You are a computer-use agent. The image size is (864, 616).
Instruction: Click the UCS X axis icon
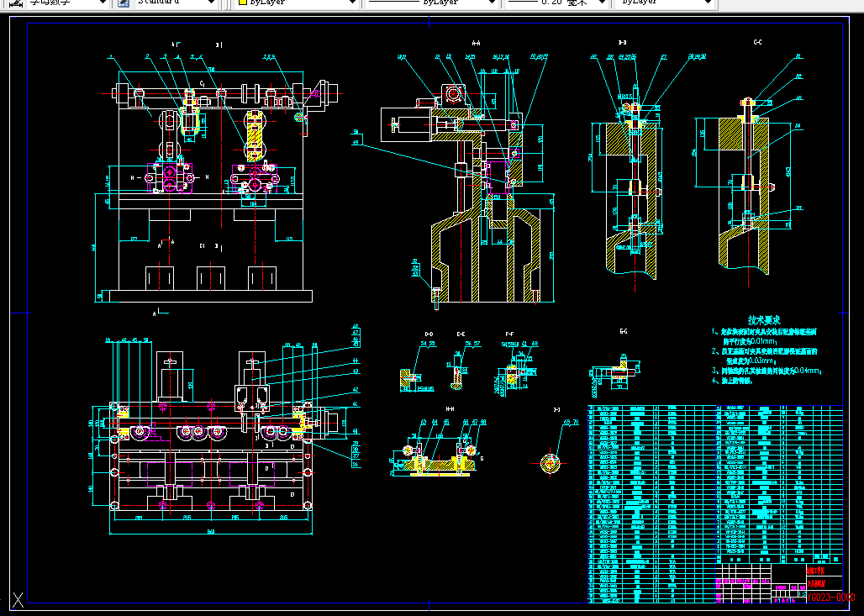18,599
